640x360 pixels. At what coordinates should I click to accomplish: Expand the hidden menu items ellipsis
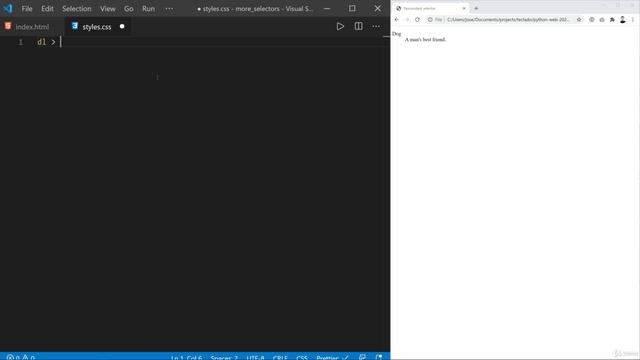[169, 9]
